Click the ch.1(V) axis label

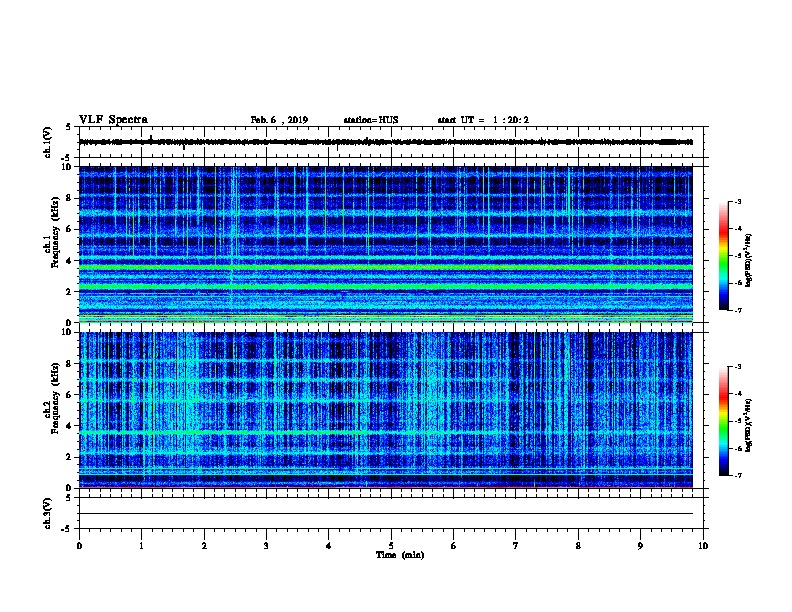click(x=47, y=142)
